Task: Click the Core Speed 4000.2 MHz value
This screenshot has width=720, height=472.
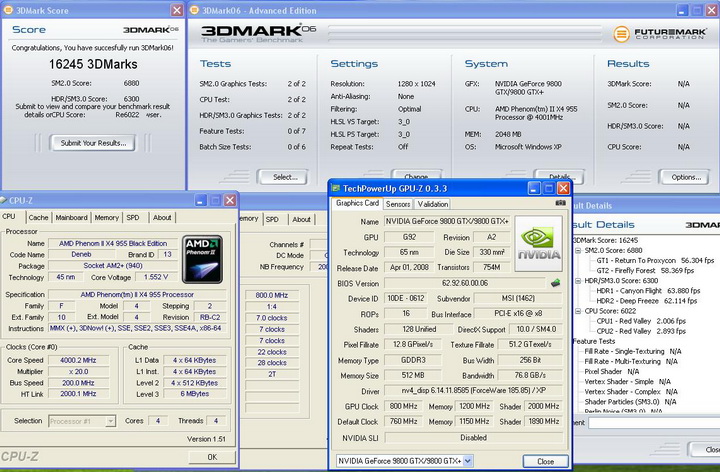Action: (78, 360)
